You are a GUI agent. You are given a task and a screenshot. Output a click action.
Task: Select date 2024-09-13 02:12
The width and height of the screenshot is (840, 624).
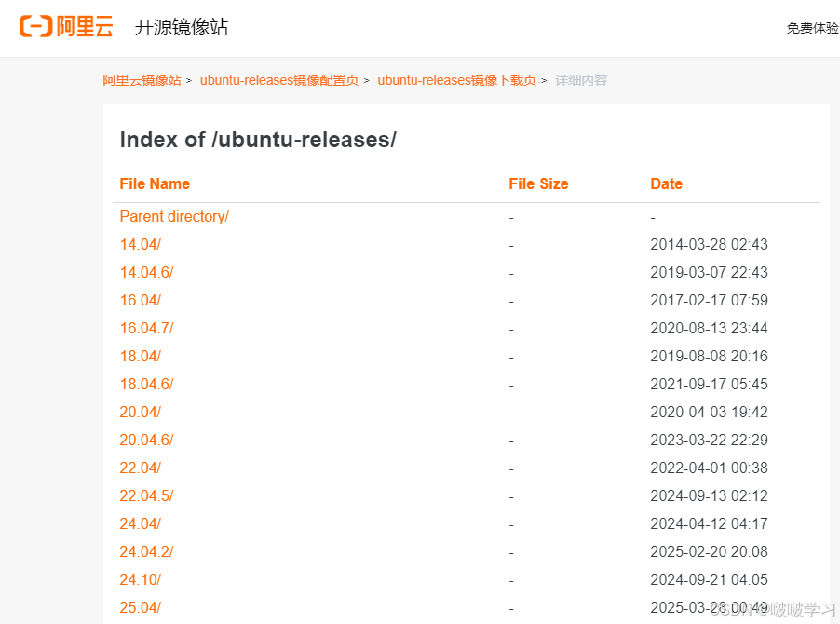[709, 495]
